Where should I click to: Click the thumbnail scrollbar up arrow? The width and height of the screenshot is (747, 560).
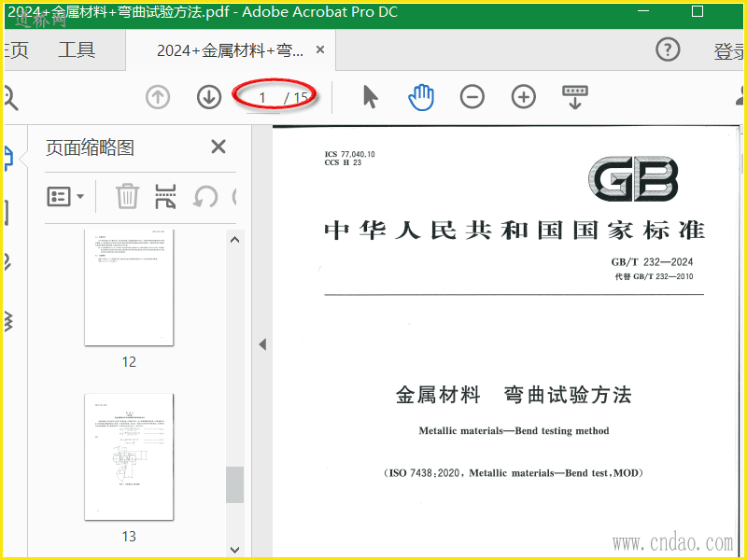[235, 240]
